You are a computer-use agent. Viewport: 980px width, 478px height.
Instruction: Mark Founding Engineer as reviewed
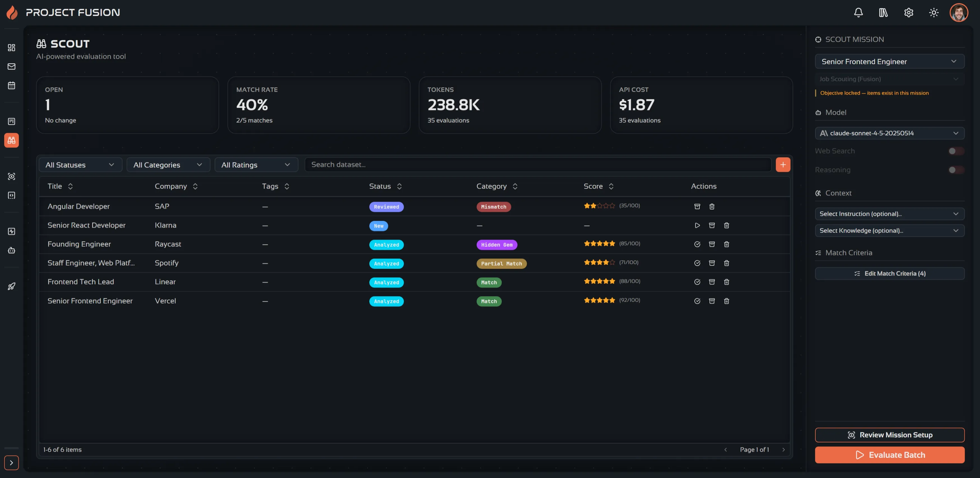tap(697, 244)
